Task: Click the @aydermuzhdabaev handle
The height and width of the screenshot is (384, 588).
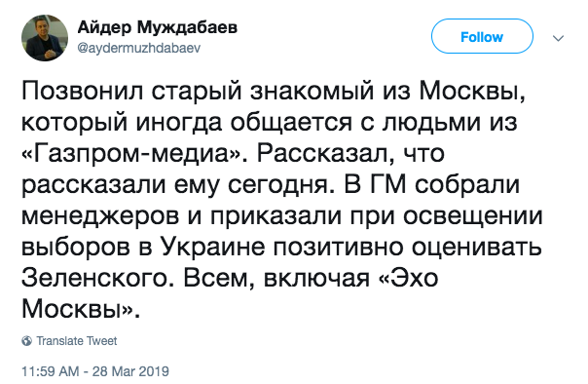Action: point(139,48)
